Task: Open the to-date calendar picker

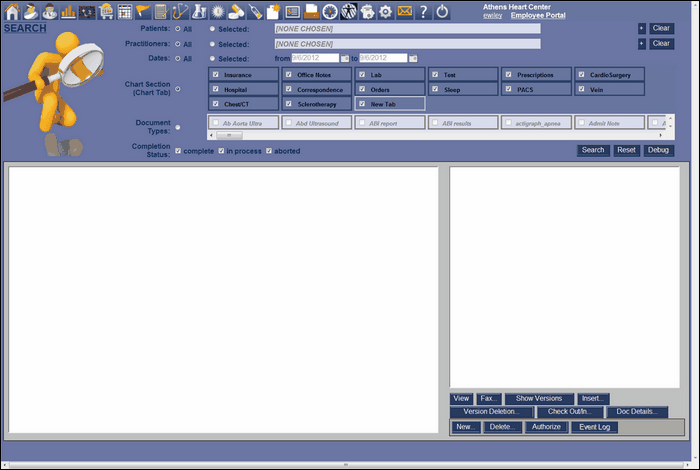Action: point(413,58)
